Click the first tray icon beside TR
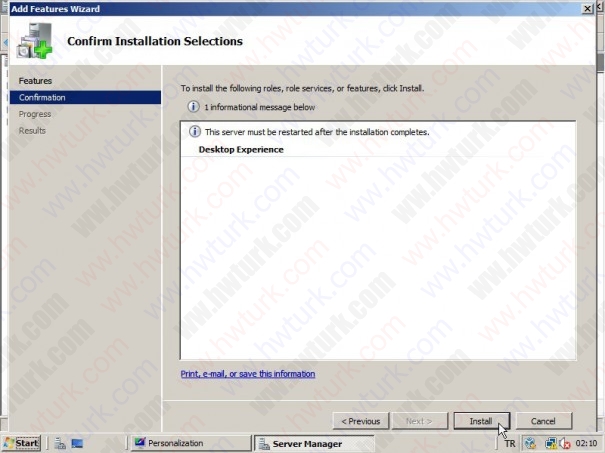Screen dimensions: 605x453 click(531, 444)
